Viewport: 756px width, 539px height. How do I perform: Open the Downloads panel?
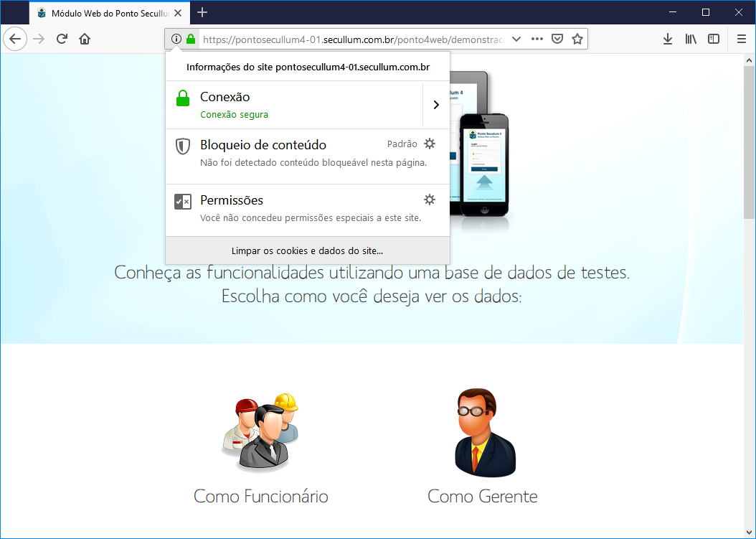667,39
